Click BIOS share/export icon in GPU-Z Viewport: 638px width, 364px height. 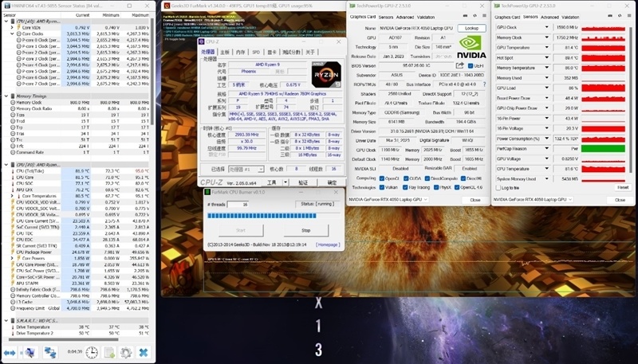coord(460,65)
